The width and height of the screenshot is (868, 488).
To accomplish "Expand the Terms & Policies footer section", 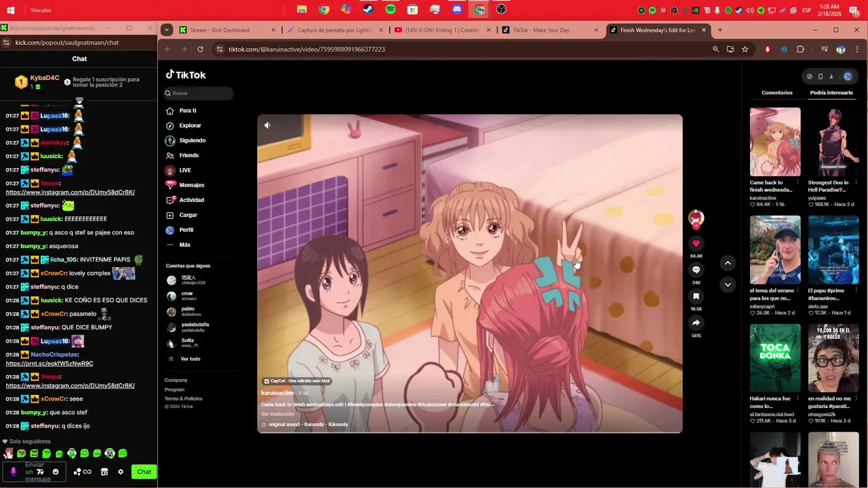I will tap(183, 399).
